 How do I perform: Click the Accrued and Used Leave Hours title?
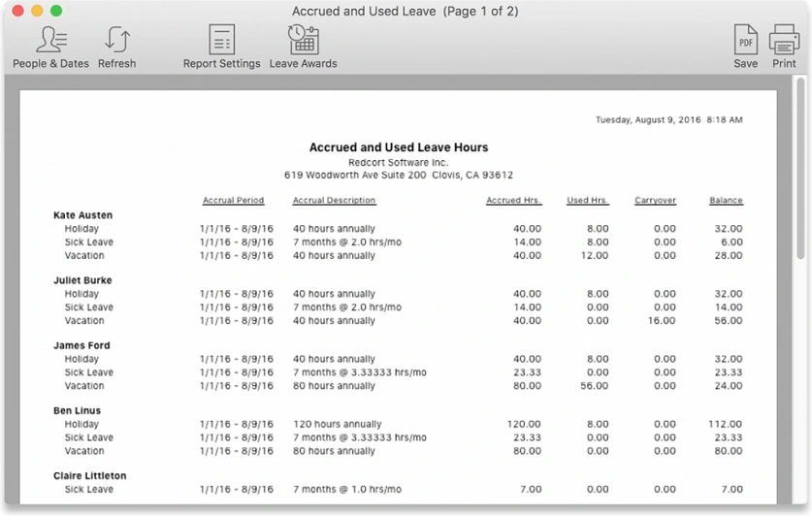399,147
